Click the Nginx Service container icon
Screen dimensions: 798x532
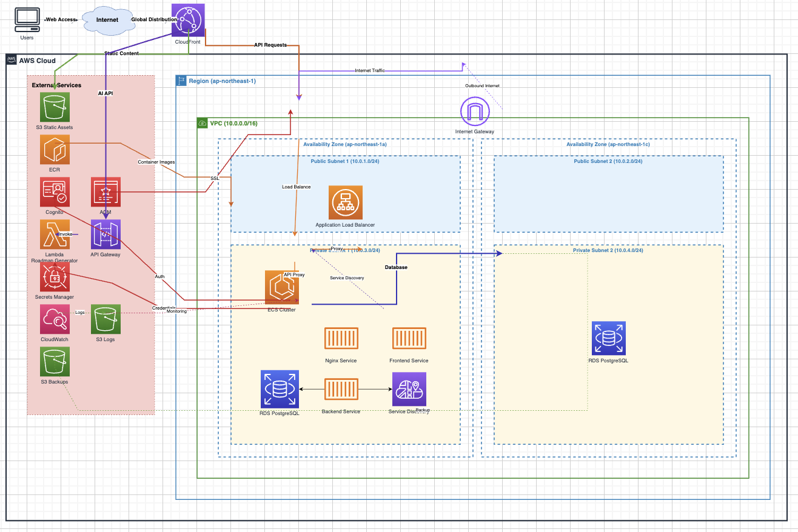[x=341, y=338]
